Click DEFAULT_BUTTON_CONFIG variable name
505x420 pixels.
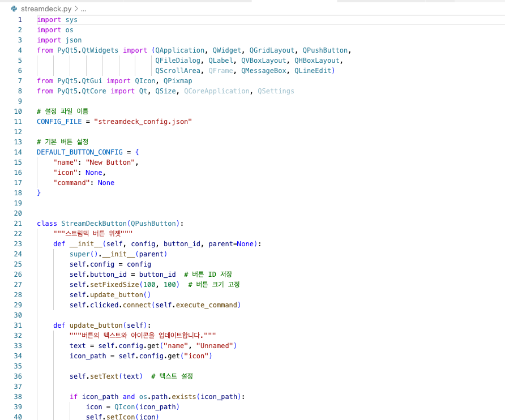pos(82,152)
